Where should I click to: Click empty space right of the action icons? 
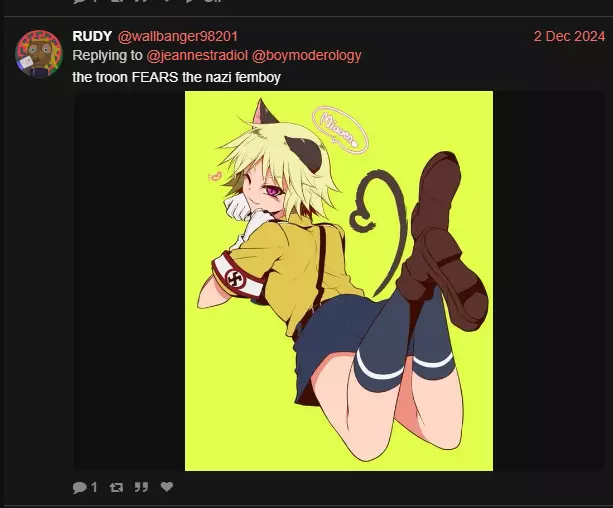tap(391, 487)
